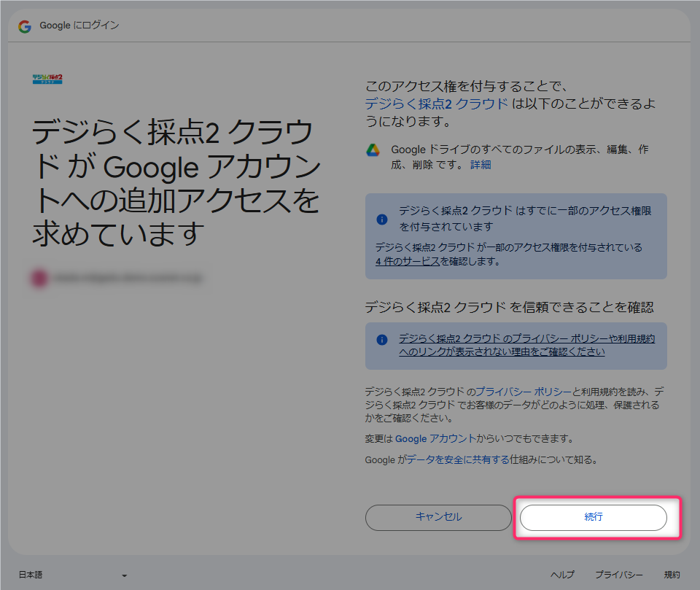Click the pink account avatar
This screenshot has height=590, width=700.
coord(39,279)
